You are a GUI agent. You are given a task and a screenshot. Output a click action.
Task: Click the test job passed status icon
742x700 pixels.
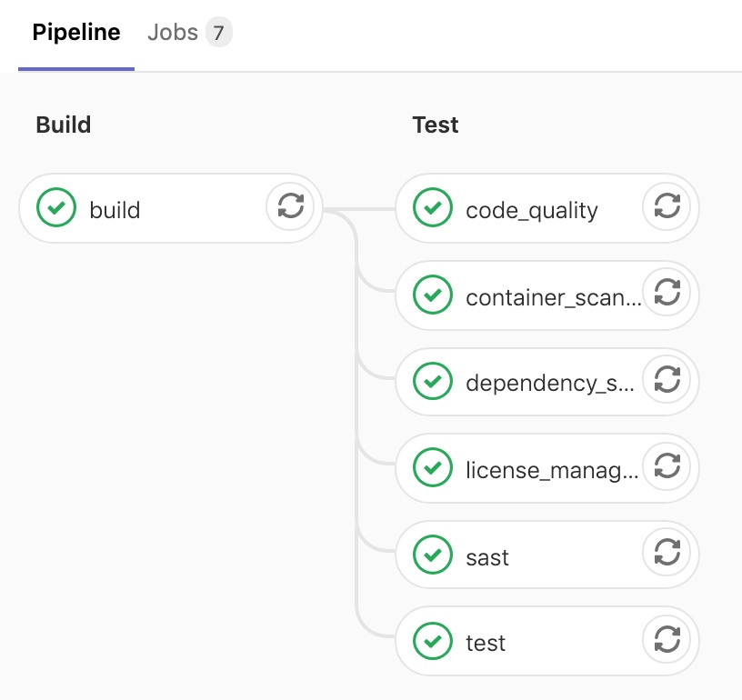coord(433,640)
